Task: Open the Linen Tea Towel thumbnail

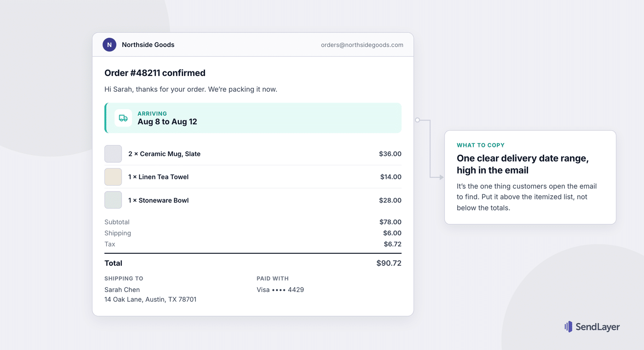Action: tap(113, 177)
